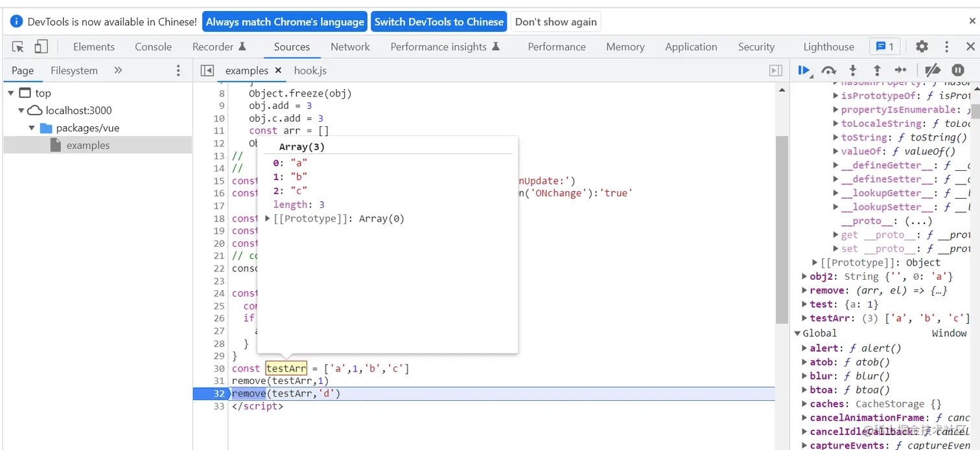Open the Performance insights tab
This screenshot has height=450, width=980.
point(445,47)
